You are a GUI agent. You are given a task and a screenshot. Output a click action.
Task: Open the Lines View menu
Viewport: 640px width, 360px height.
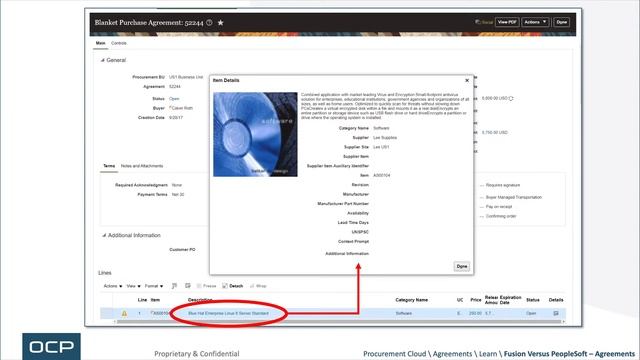tap(133, 286)
